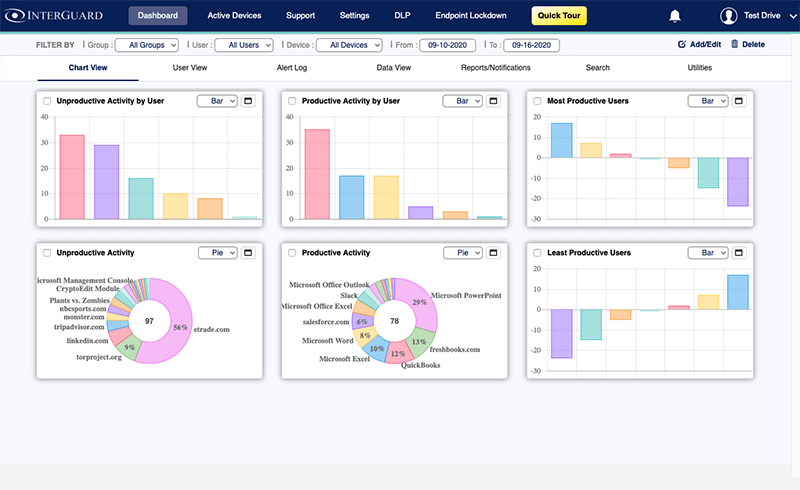Click the Test Drive user avatar icon
Image resolution: width=800 pixels, height=490 pixels.
coord(729,16)
